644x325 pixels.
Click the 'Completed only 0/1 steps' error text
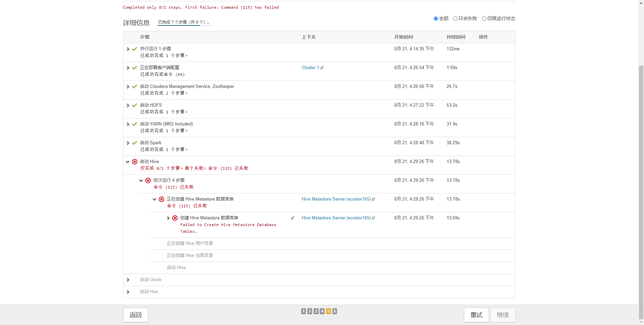point(201,7)
